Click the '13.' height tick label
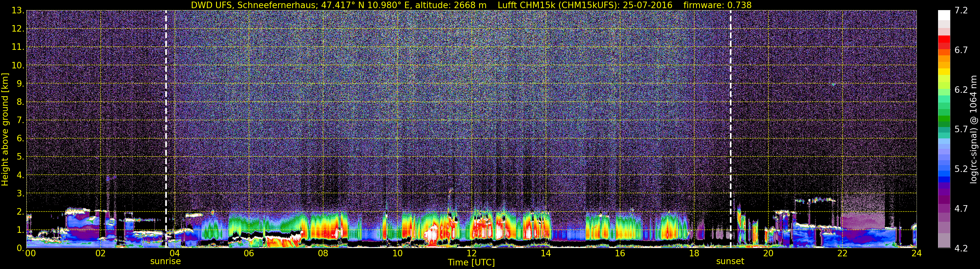The width and height of the screenshot is (980, 269). pyautogui.click(x=18, y=11)
